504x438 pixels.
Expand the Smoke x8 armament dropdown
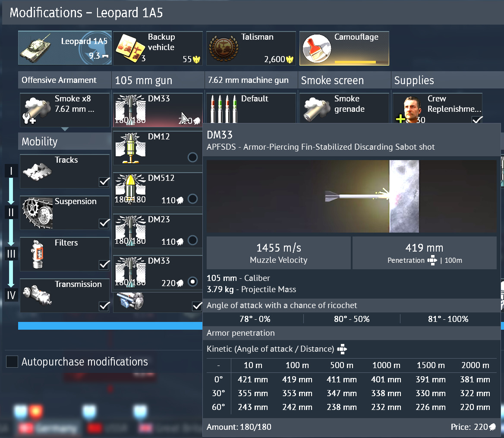65,110
